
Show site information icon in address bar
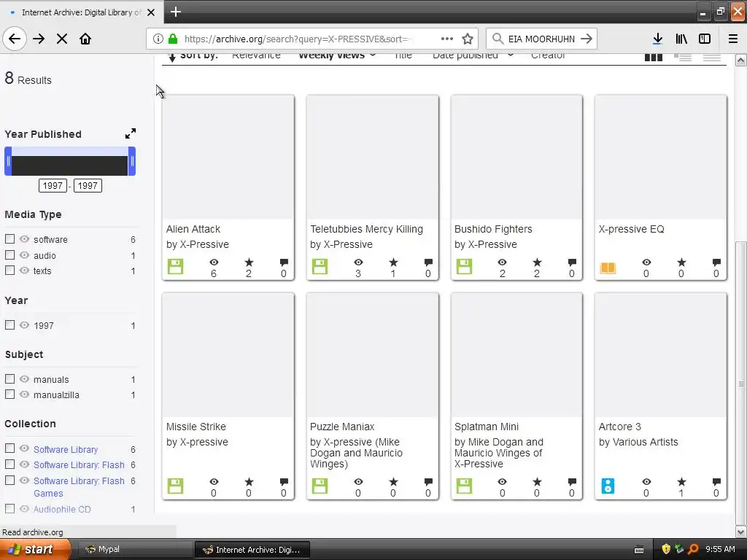[158, 39]
